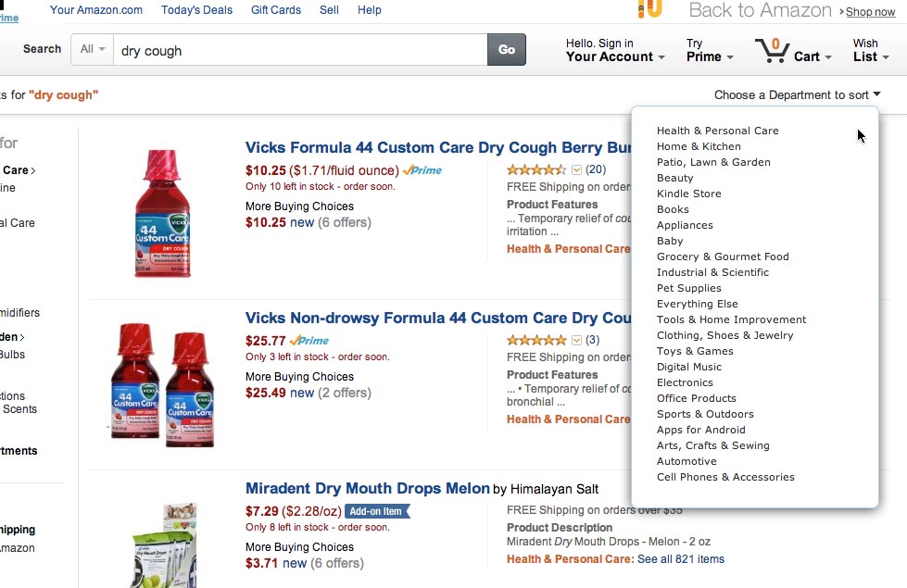The height and width of the screenshot is (588, 907).
Task: Click the Prime badge on the $25.77 item
Action: pos(309,341)
